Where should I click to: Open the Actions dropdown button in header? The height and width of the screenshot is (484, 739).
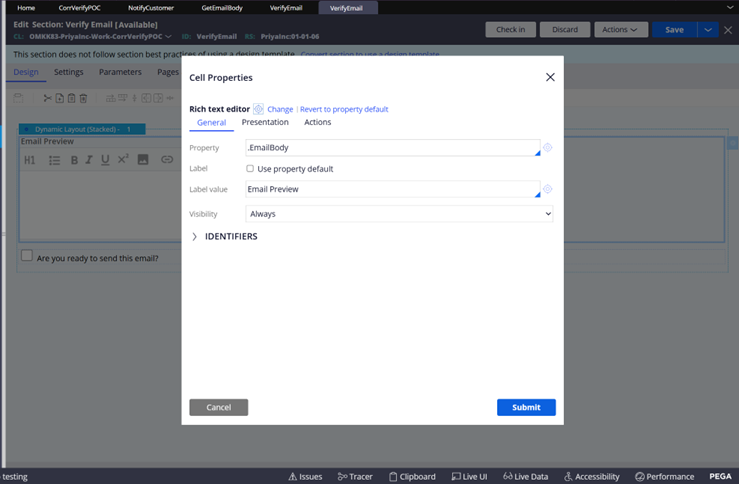coord(621,30)
